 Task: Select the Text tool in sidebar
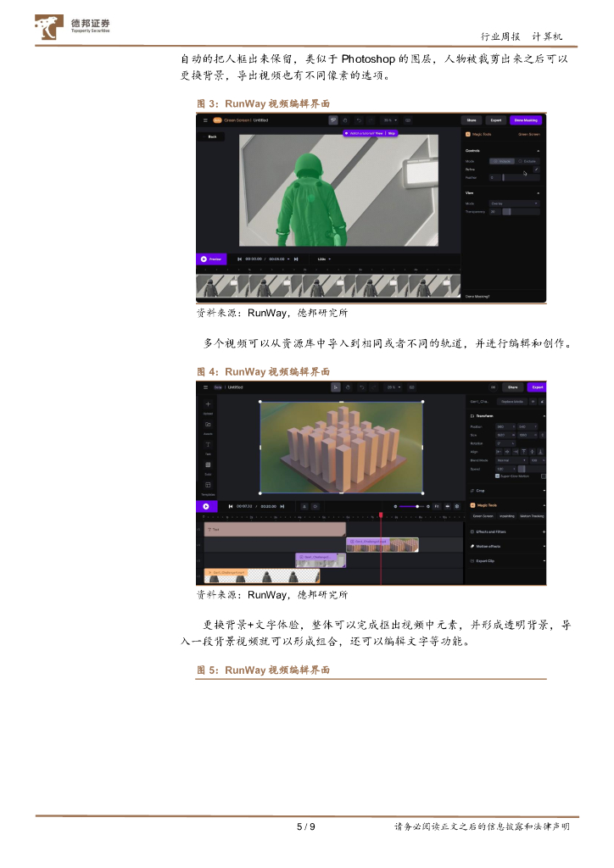pyautogui.click(x=208, y=444)
